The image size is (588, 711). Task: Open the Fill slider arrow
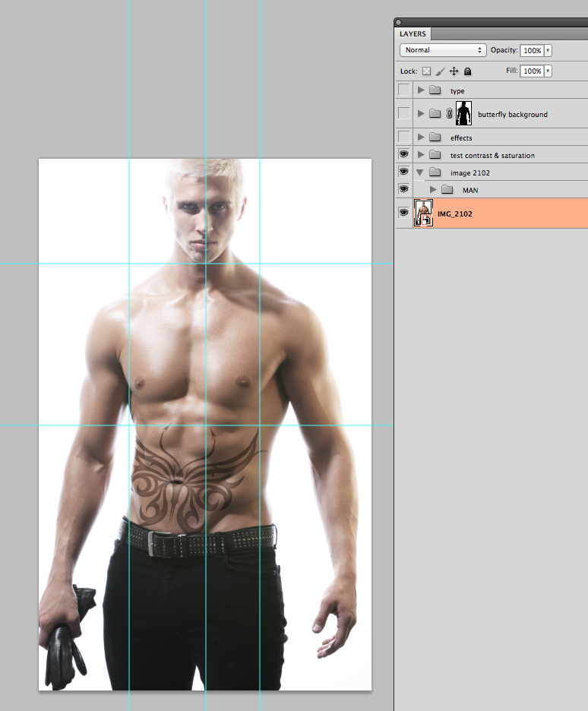pyautogui.click(x=548, y=71)
